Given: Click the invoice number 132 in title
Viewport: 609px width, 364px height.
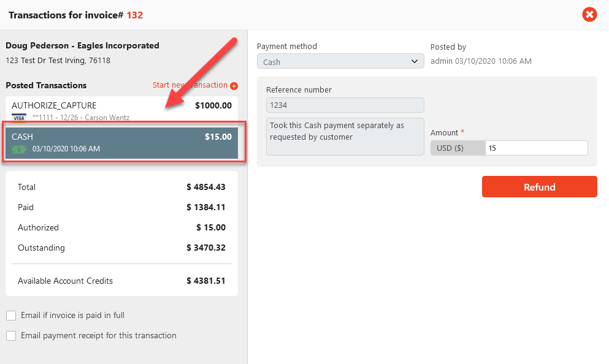Looking at the screenshot, I should 135,15.
